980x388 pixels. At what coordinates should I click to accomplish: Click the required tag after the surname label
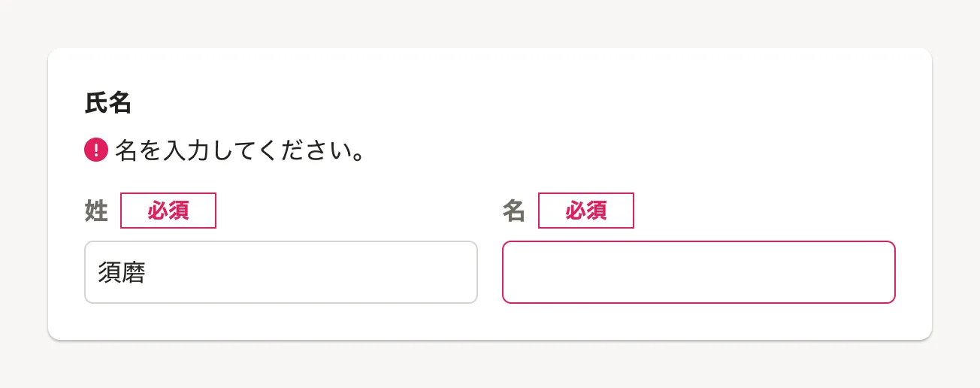(x=168, y=211)
